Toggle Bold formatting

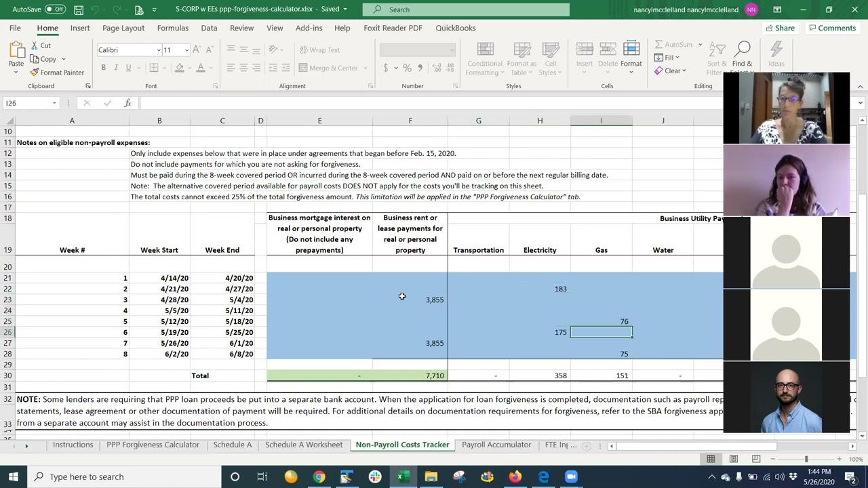pos(103,68)
